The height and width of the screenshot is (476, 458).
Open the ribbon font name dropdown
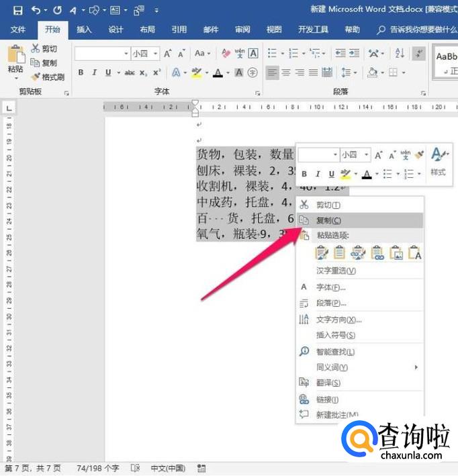pos(126,54)
